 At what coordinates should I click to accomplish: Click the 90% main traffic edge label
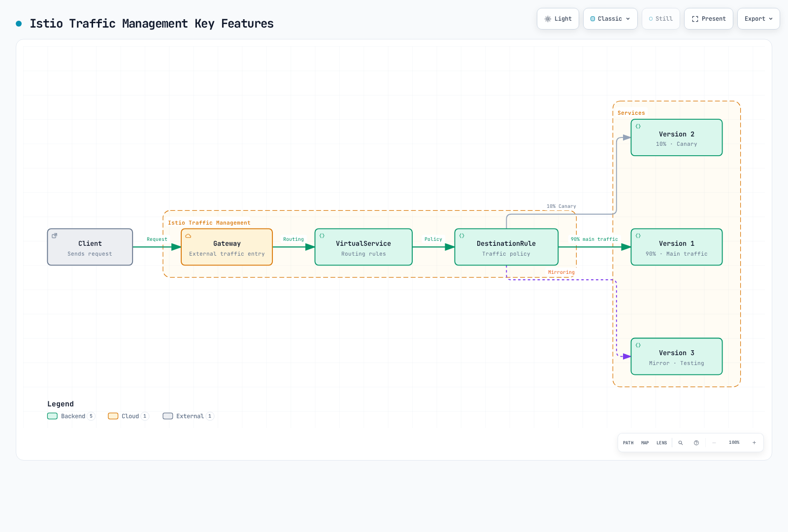[594, 239]
